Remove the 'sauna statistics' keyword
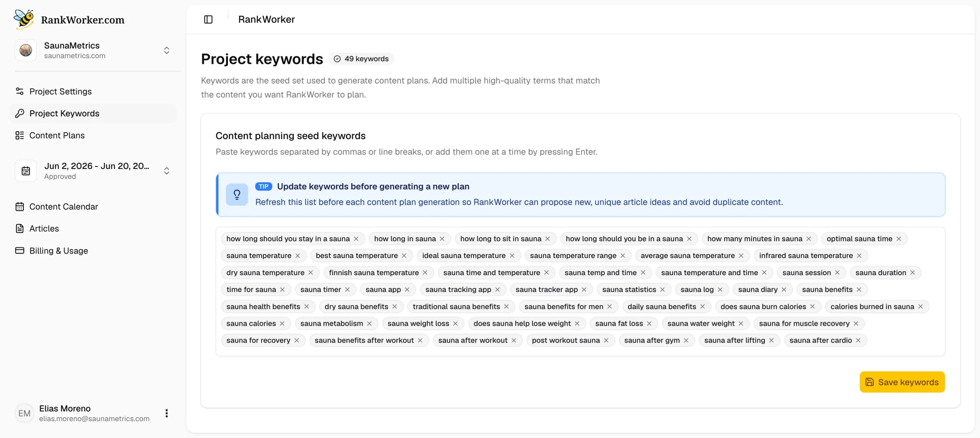The image size is (980, 438). tap(662, 290)
